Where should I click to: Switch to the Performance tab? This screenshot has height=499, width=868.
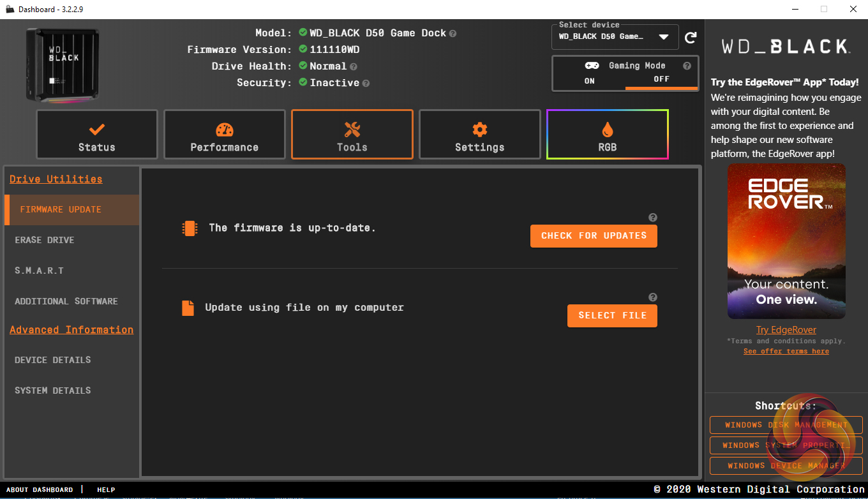click(225, 135)
